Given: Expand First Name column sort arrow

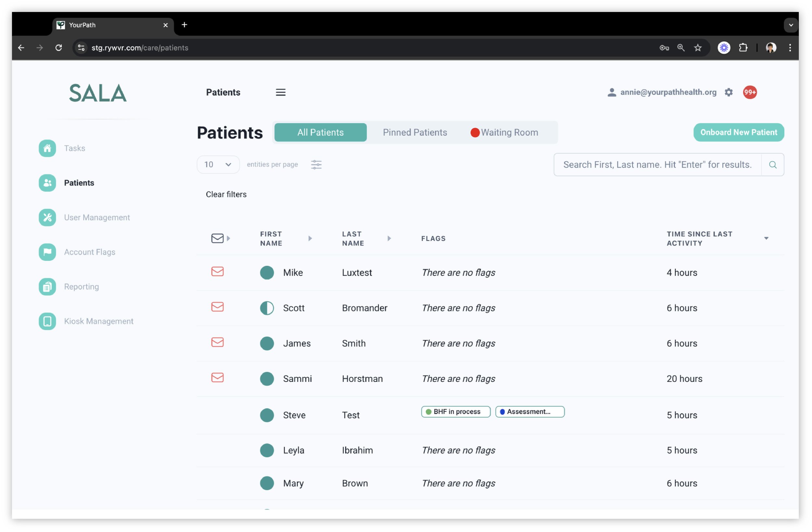Looking at the screenshot, I should 310,238.
